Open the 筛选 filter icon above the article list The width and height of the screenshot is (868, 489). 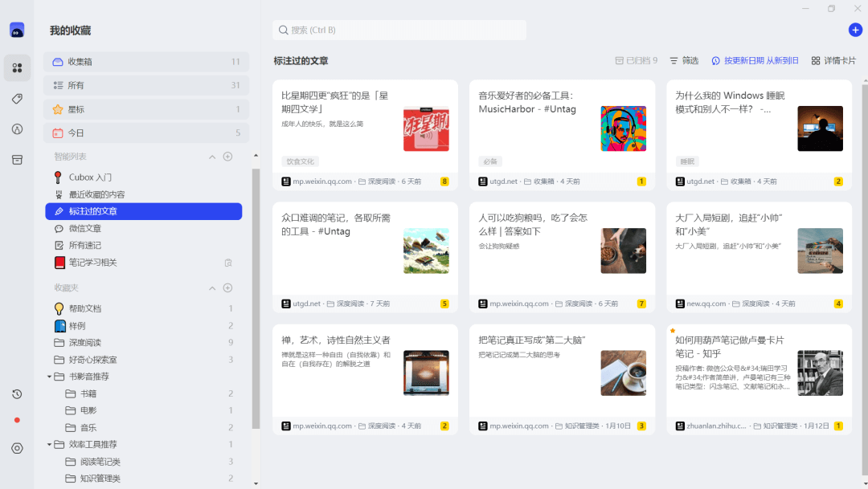(x=682, y=60)
